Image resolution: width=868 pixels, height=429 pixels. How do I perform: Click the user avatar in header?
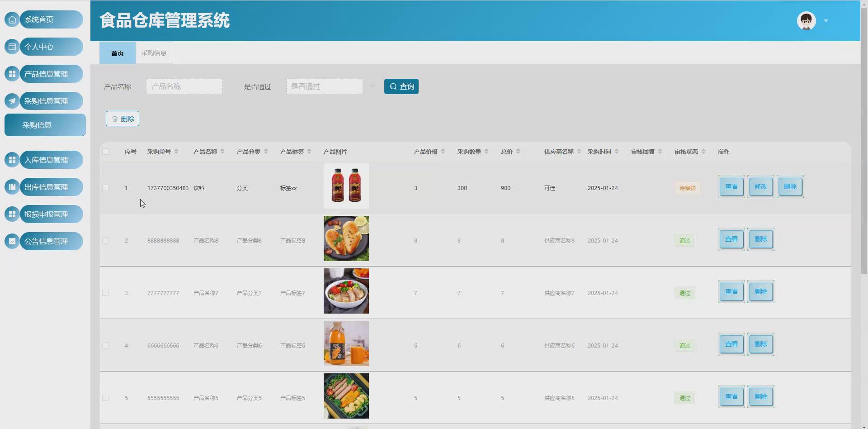806,21
